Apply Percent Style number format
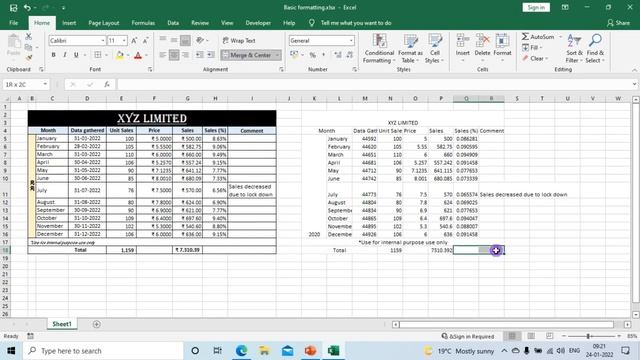This screenshot has height=360, width=640. tap(312, 55)
